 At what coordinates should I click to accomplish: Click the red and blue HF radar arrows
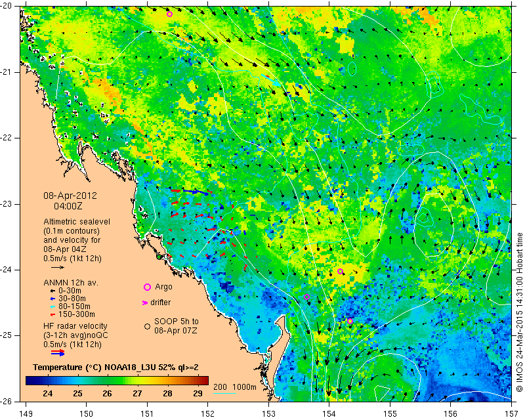(58, 352)
